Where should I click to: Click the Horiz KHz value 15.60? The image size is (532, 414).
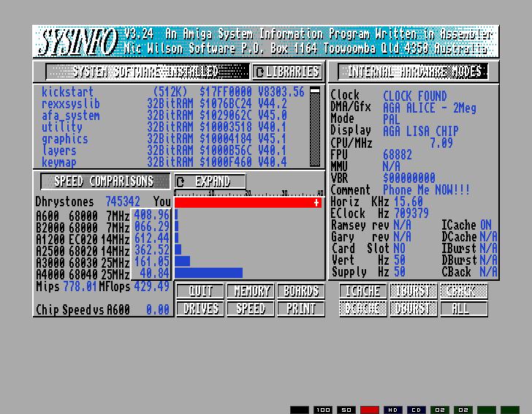pos(408,201)
